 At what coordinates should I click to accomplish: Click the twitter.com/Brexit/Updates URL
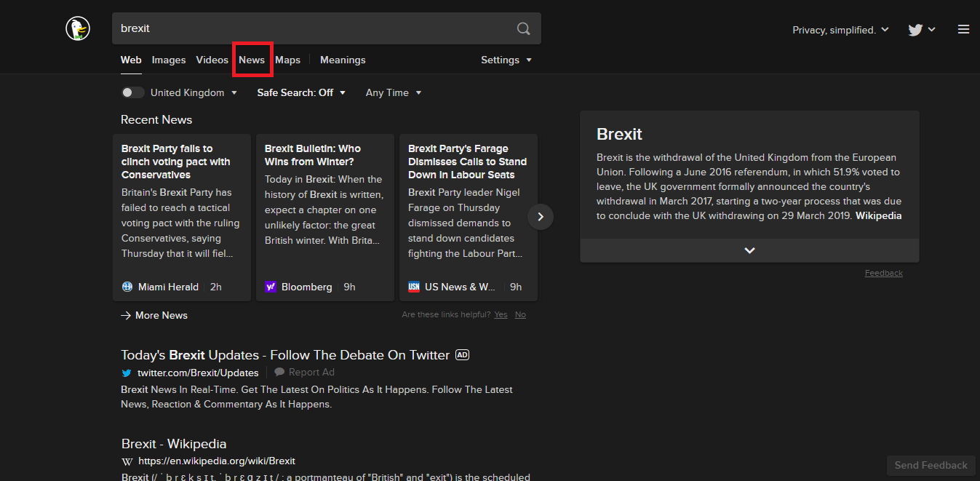(x=198, y=373)
